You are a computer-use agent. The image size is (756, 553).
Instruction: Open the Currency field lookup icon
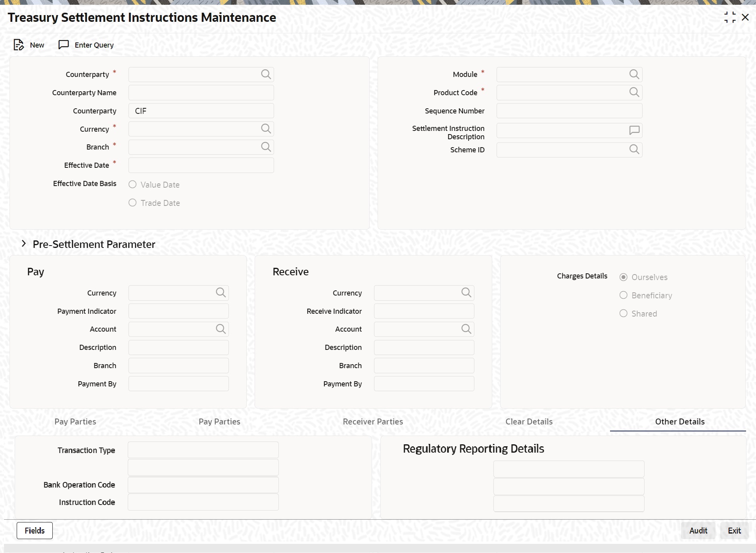[266, 129]
